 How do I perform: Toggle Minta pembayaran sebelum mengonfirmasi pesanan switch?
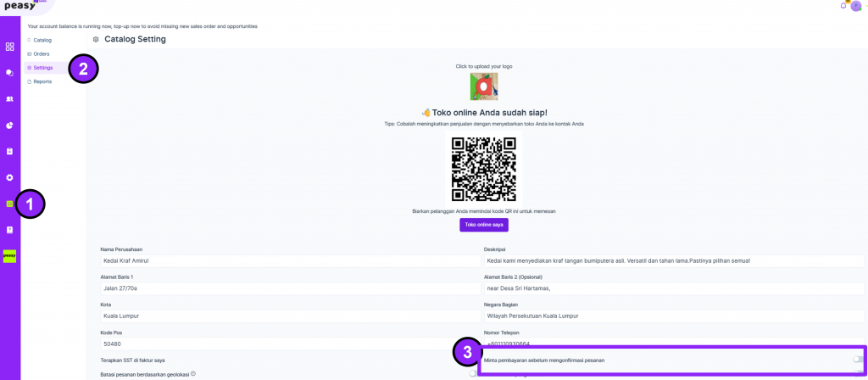pyautogui.click(x=858, y=360)
